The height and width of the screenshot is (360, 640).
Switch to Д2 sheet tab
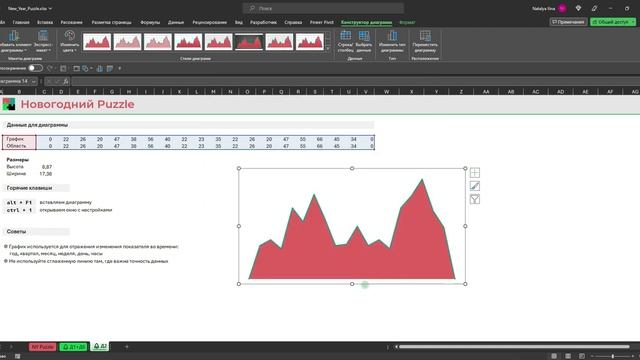[100, 347]
